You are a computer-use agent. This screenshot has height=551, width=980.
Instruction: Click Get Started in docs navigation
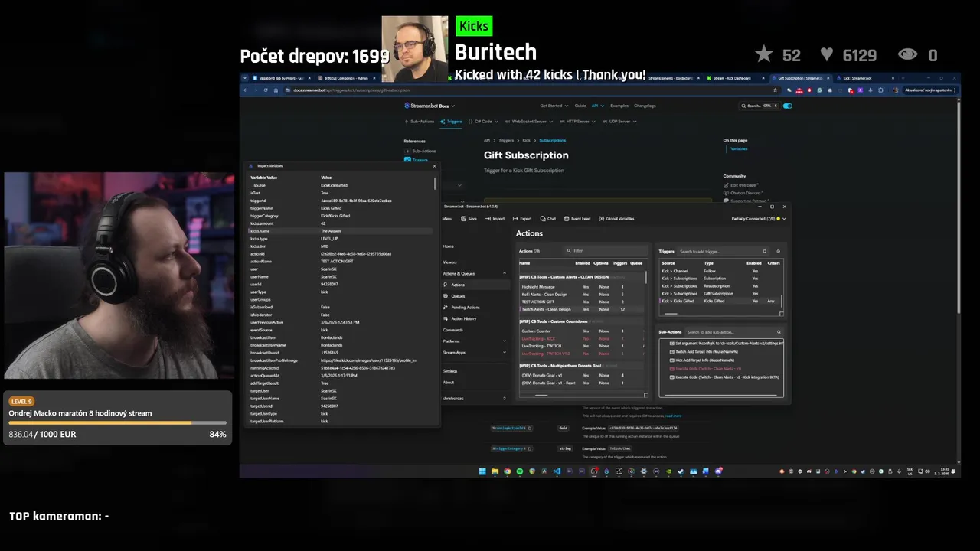click(553, 106)
